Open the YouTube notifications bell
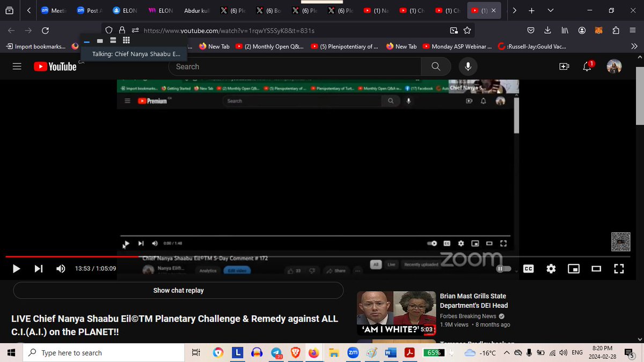Screen dimensions: 644x362 click(588, 67)
